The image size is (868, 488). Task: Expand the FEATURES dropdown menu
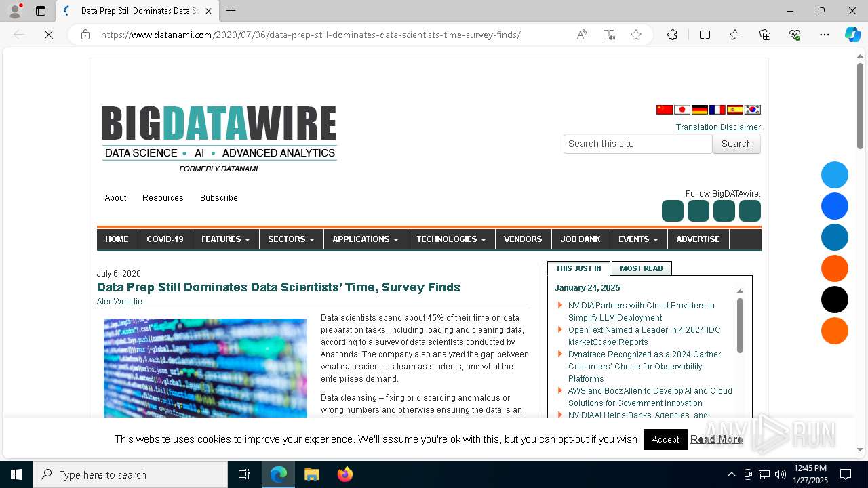226,239
